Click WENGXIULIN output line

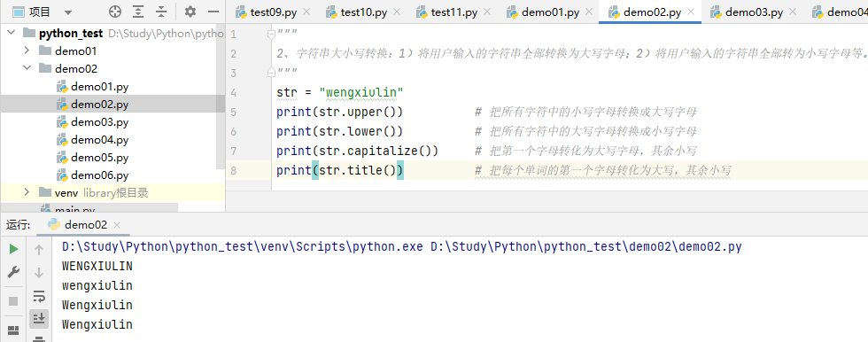tap(97, 266)
